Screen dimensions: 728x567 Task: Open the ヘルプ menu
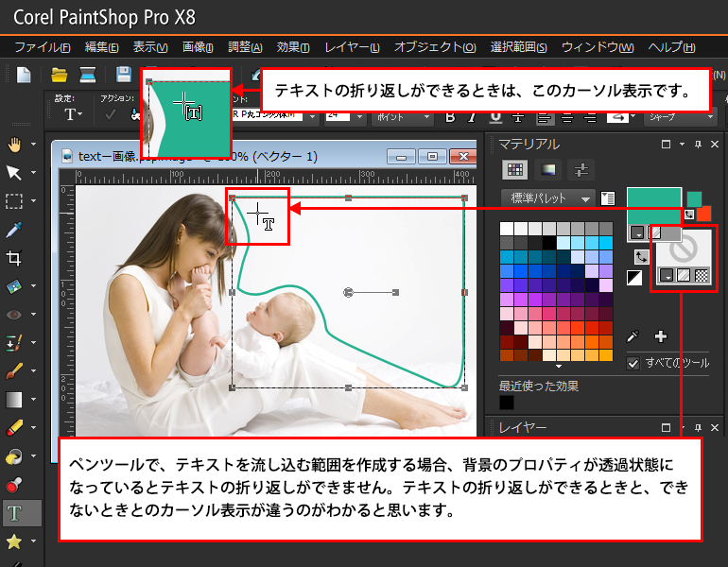pyautogui.click(x=672, y=47)
